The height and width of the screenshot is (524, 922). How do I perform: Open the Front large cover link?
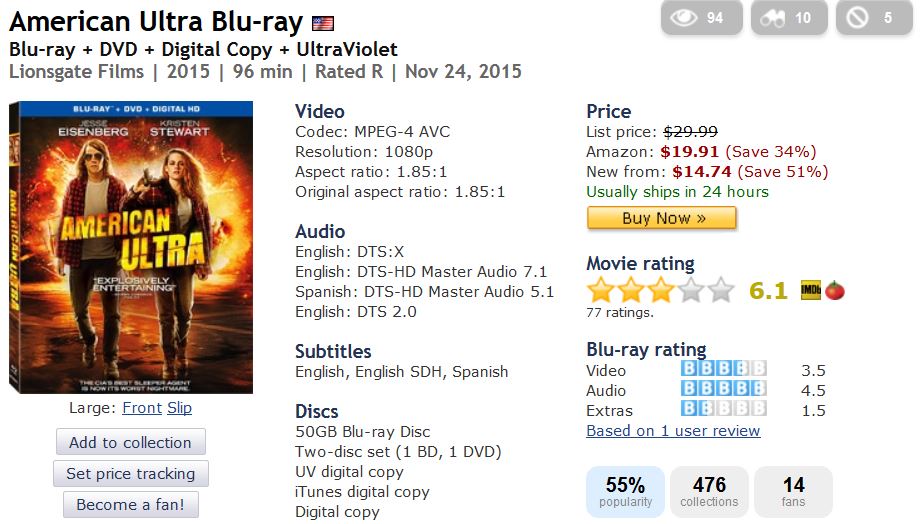pyautogui.click(x=142, y=408)
